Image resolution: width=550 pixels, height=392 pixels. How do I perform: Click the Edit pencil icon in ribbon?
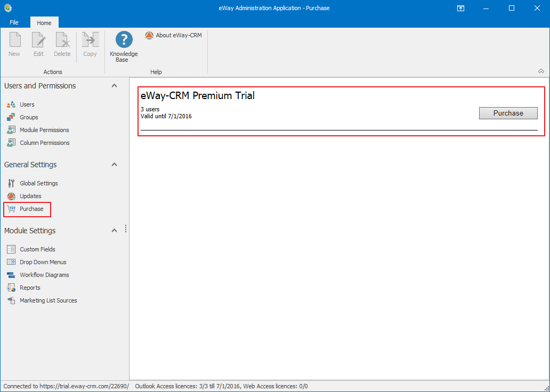[x=38, y=39]
